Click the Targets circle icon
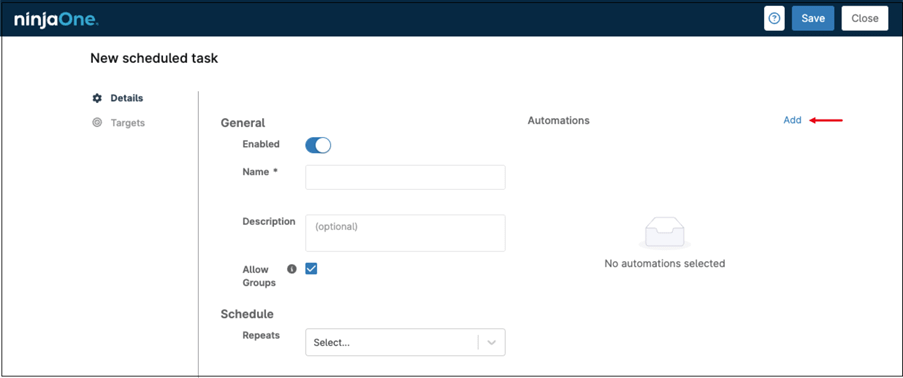Viewport: 903px width, 378px height. pos(97,123)
